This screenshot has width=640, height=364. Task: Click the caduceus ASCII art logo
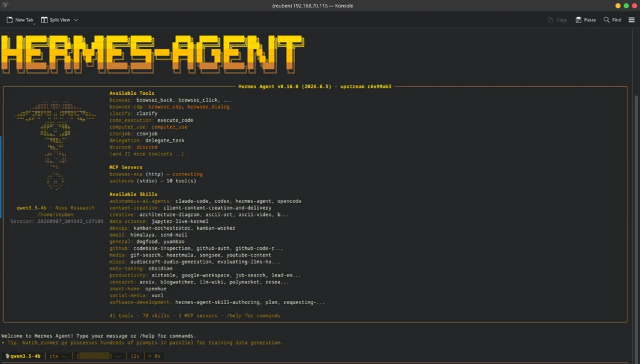(56, 146)
